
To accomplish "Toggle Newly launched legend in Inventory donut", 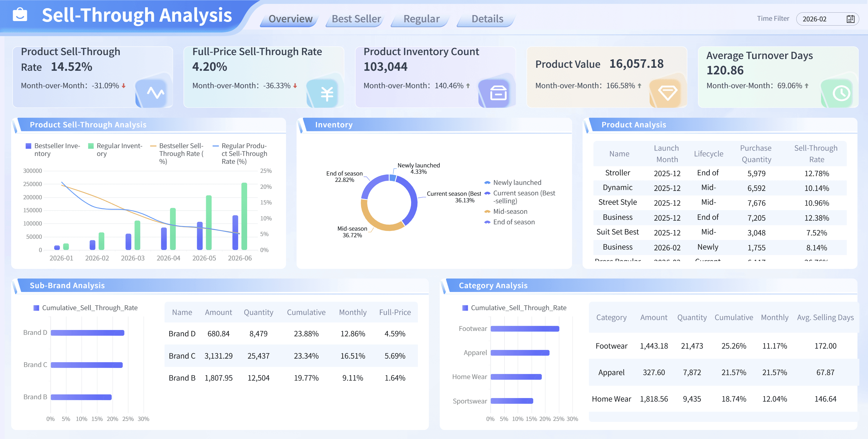I will point(513,182).
